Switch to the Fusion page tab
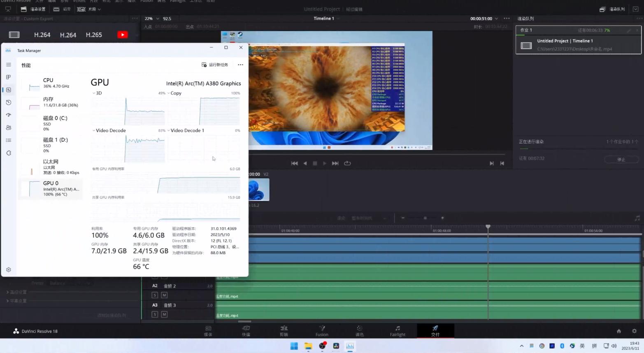 (322, 331)
